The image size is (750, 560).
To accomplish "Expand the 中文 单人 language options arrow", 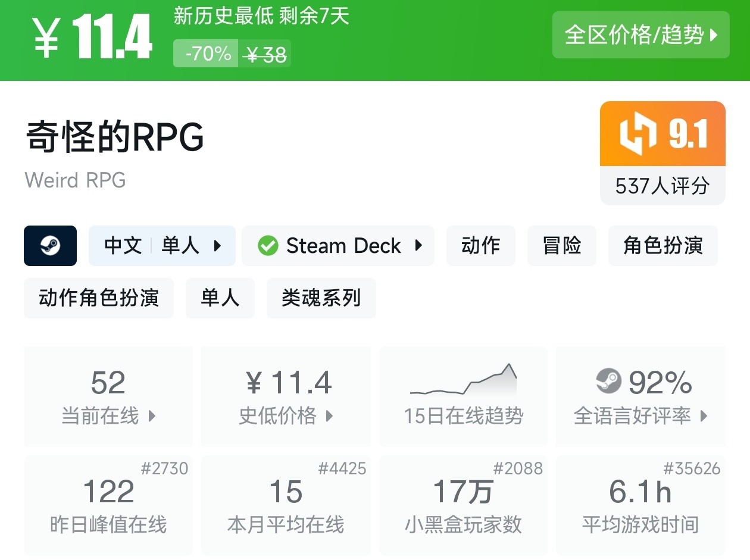I will (x=217, y=246).
